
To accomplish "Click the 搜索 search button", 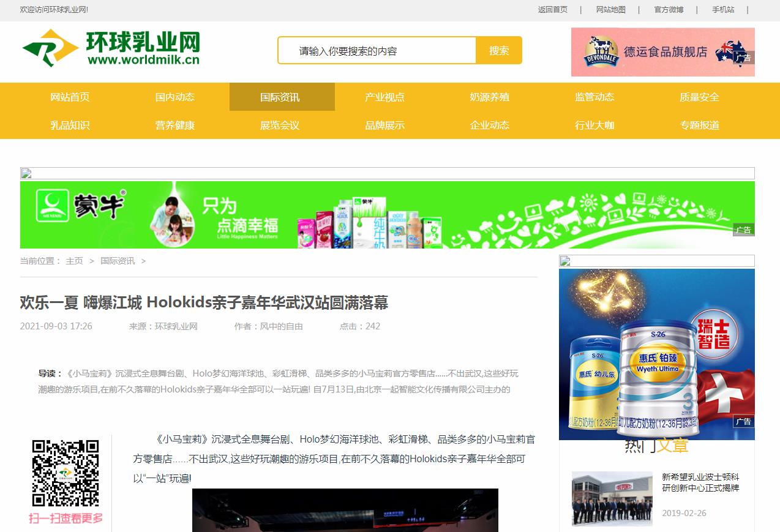I will point(499,50).
